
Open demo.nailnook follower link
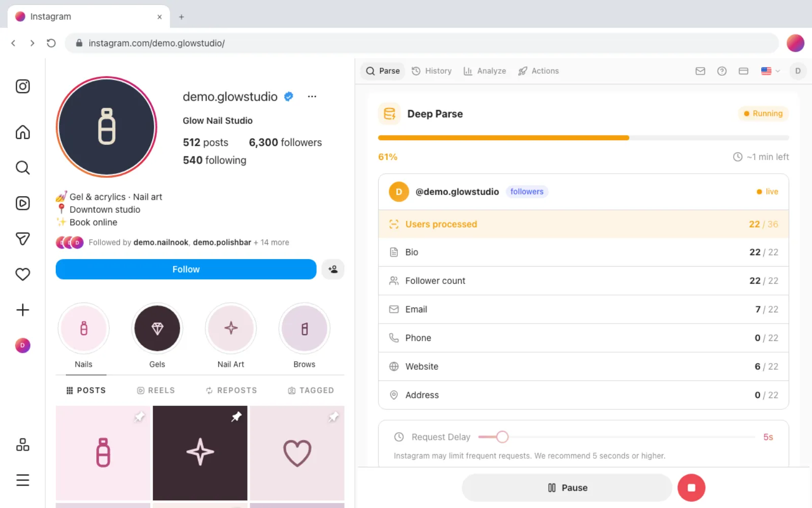click(x=161, y=242)
